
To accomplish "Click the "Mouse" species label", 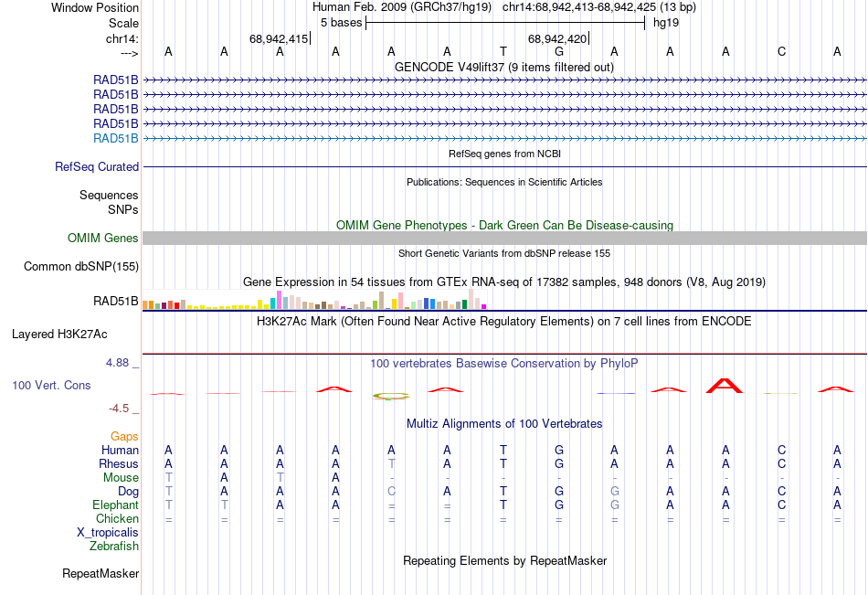I will (122, 477).
